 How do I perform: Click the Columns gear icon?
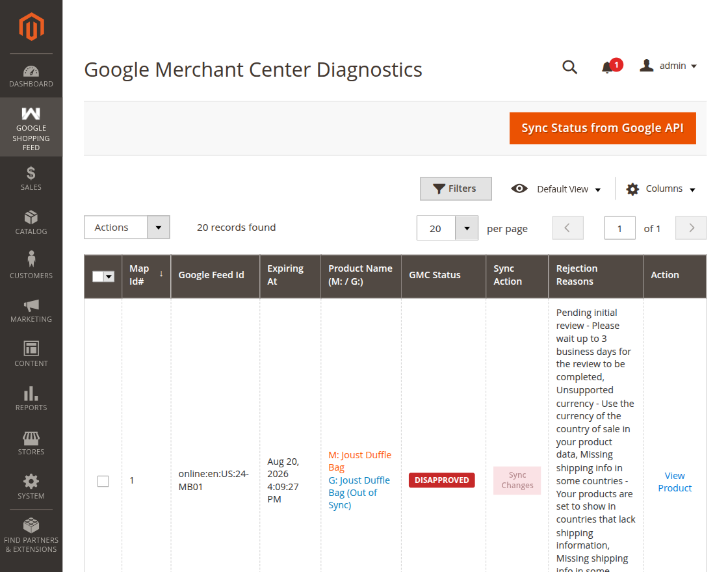click(632, 189)
